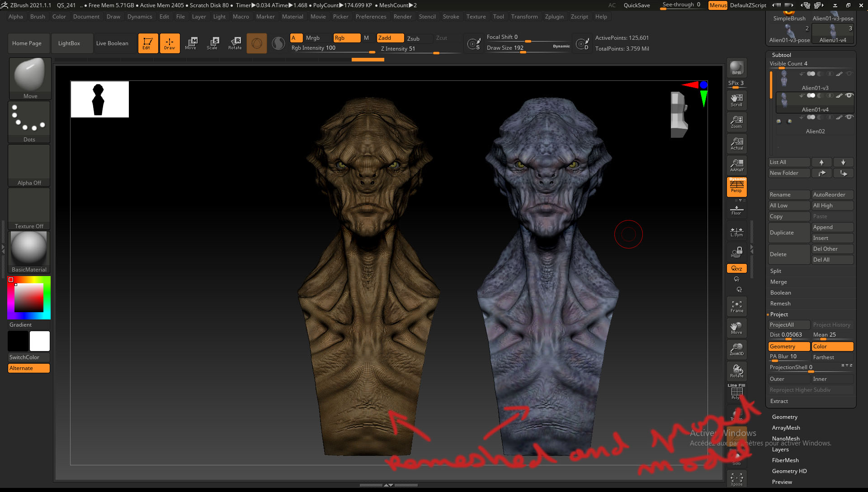Expand the Remesh subtool section
The height and width of the screenshot is (492, 868).
click(x=780, y=304)
